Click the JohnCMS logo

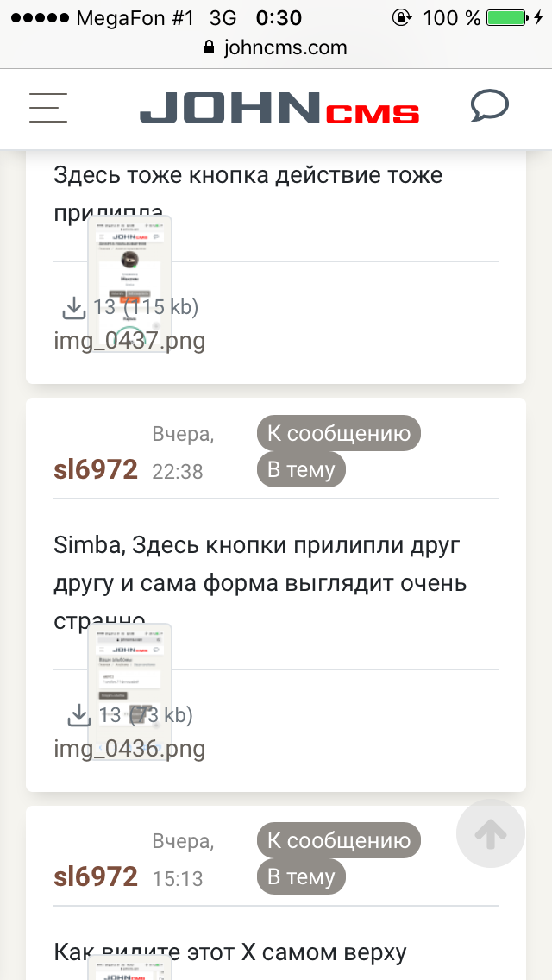pos(279,109)
